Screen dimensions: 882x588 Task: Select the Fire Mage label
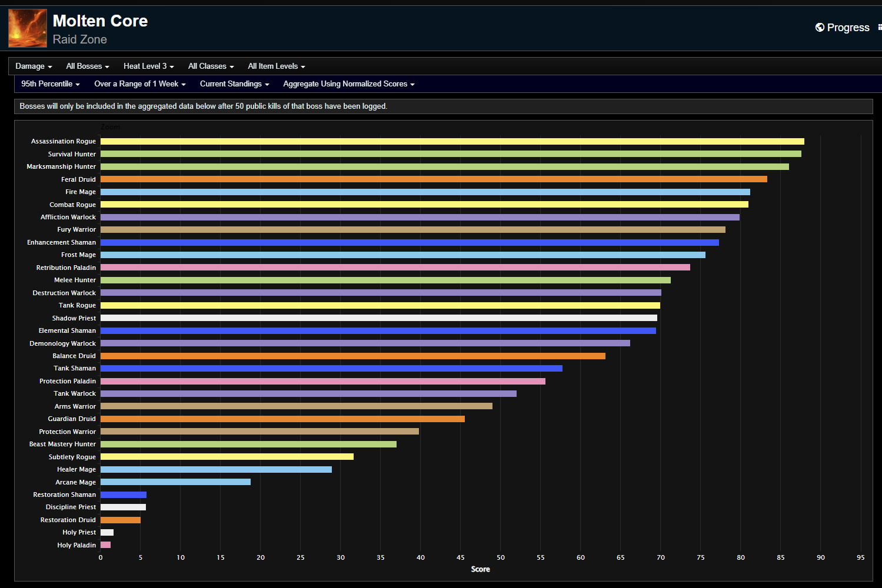80,192
